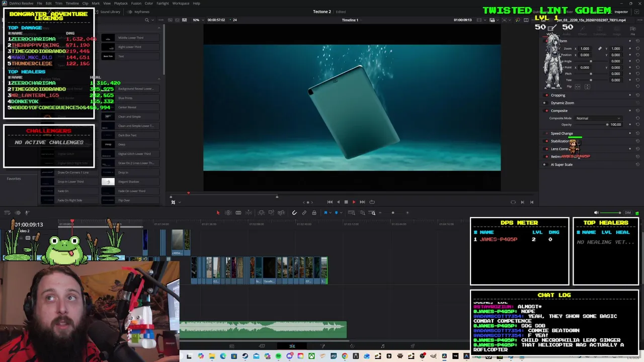Toggle Position Lock padlock
Screen dimensions: 644x362
(x=314, y=213)
